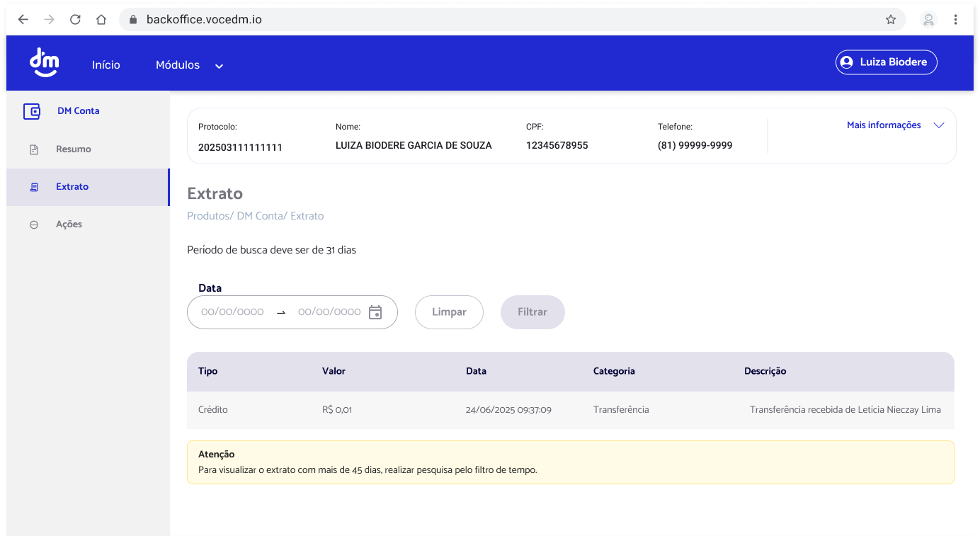This screenshot has height=536, width=980.
Task: Click the Resumo document icon in sidebar
Action: tap(33, 149)
